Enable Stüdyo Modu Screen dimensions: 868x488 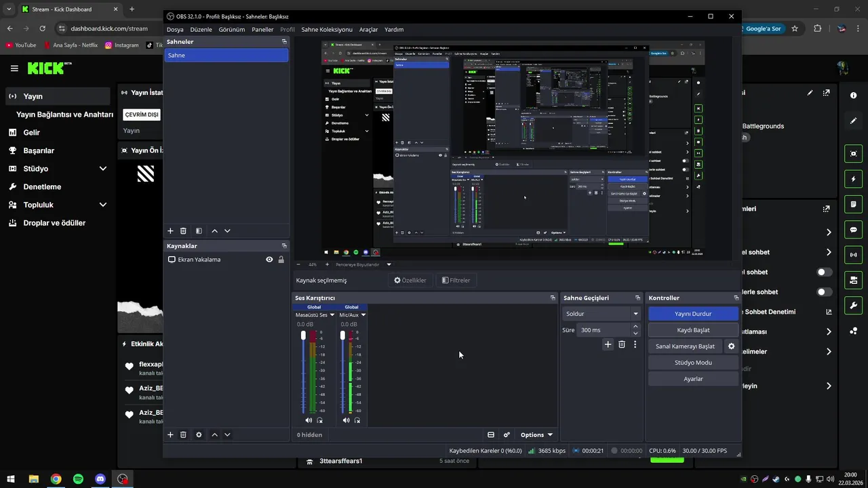[693, 363]
